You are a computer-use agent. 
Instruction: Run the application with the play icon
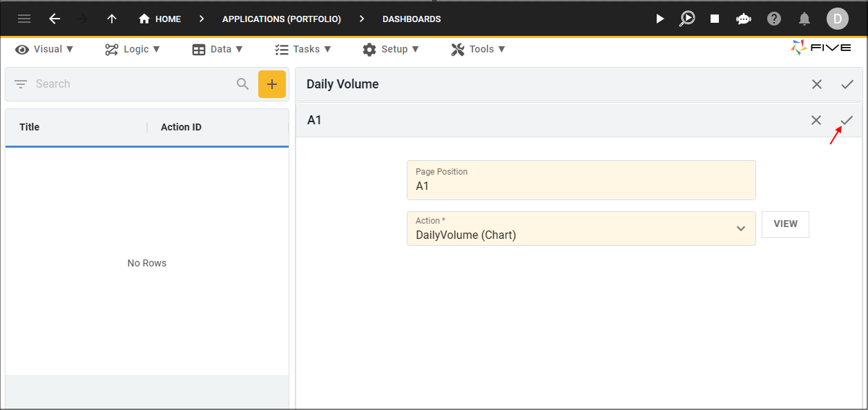[659, 19]
